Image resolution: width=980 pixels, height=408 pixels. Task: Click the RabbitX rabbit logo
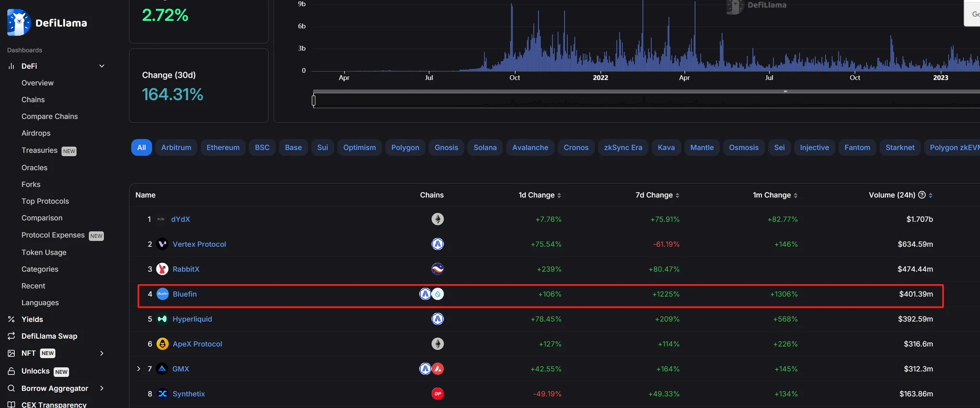[x=162, y=269]
